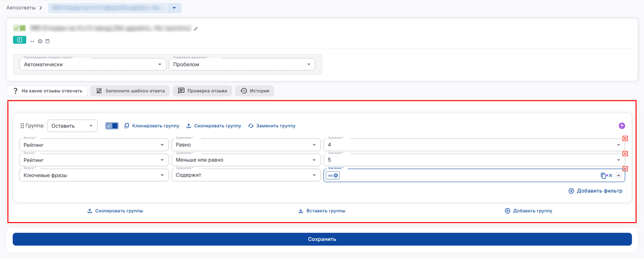Image resolution: width=644 pixels, height=259 pixels.
Task: Switch to На какие отзывы отвечать tab
Action: click(47, 91)
